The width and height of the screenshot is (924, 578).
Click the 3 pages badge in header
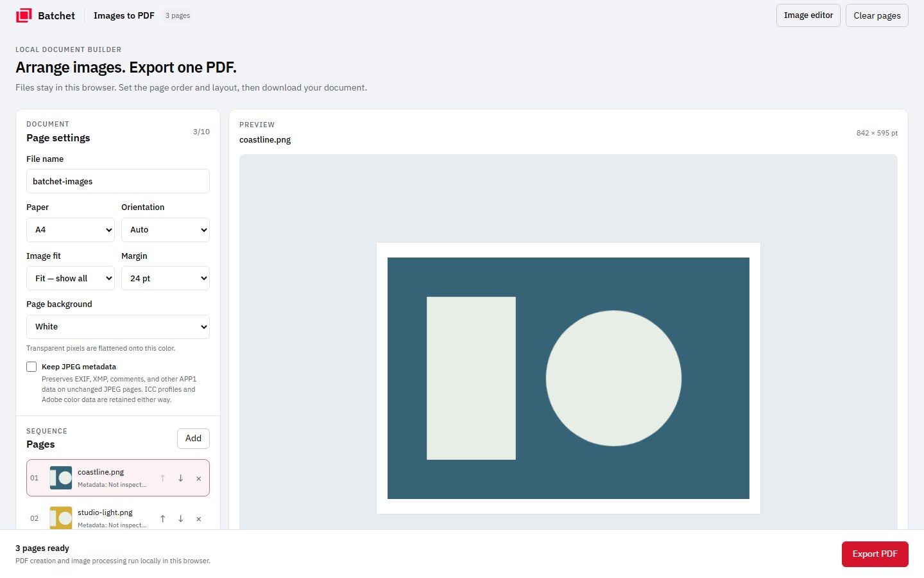click(x=178, y=15)
